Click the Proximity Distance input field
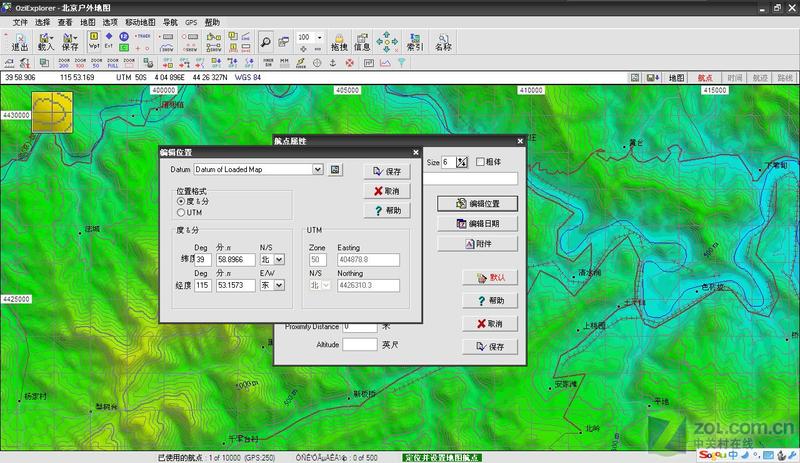Screen dimensions: 800x463 [360, 327]
